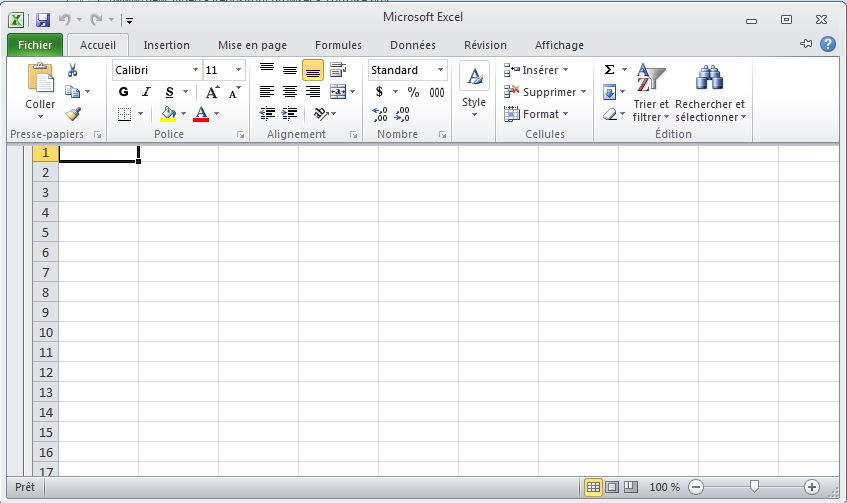Select row header 5

[45, 232]
